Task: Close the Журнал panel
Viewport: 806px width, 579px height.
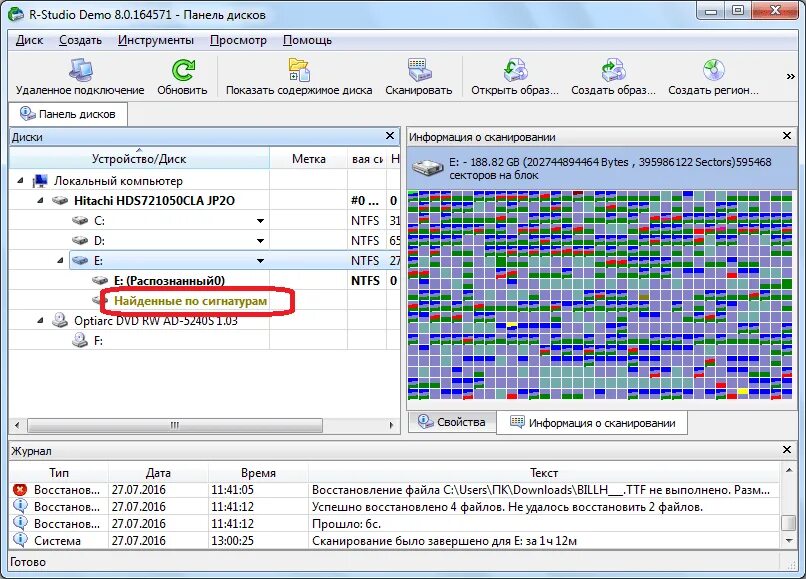Action: 786,449
